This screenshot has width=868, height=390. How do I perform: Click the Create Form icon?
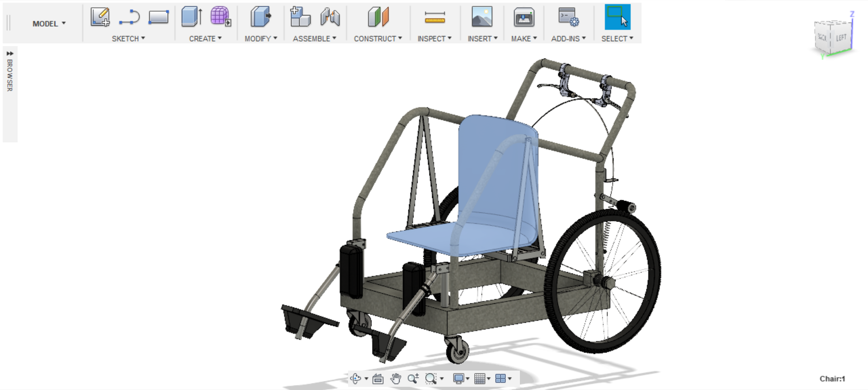click(221, 16)
